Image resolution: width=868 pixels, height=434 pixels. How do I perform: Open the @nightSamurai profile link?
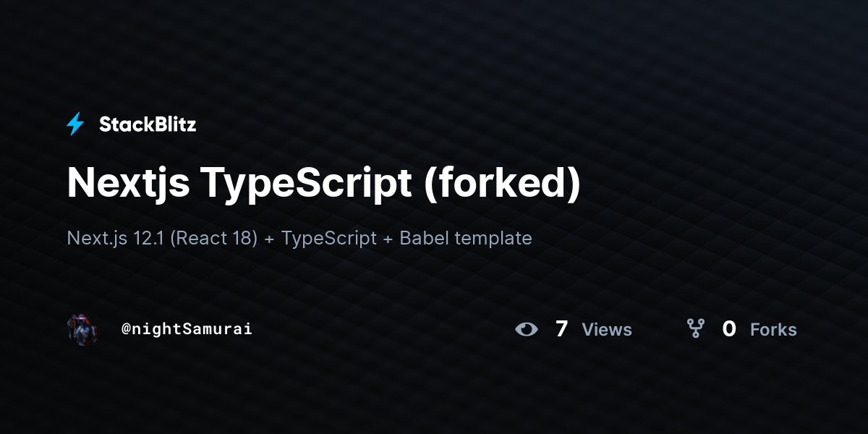(187, 329)
